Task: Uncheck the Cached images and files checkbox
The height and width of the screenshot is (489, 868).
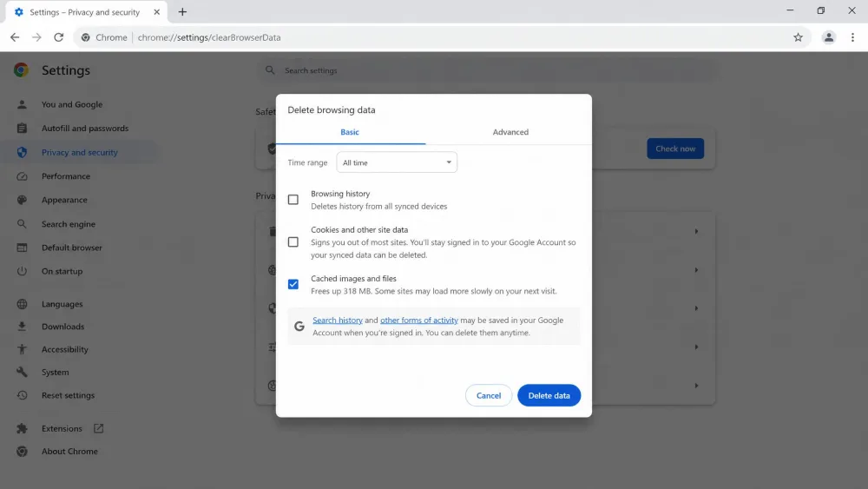Action: click(293, 284)
